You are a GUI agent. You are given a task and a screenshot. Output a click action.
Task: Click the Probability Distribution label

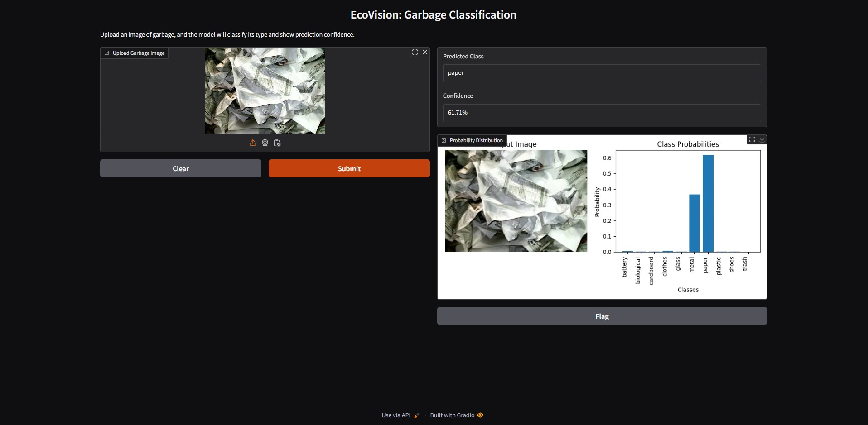(472, 140)
